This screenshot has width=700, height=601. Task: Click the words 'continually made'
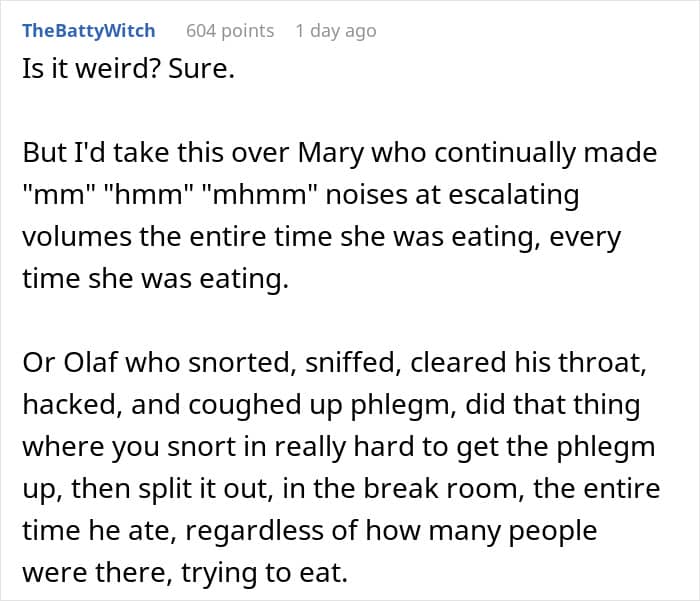click(x=546, y=153)
